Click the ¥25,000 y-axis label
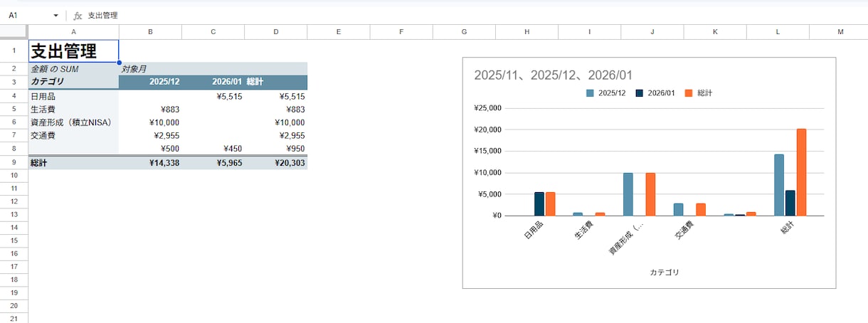Screen dimensions: 868x323 click(x=487, y=108)
